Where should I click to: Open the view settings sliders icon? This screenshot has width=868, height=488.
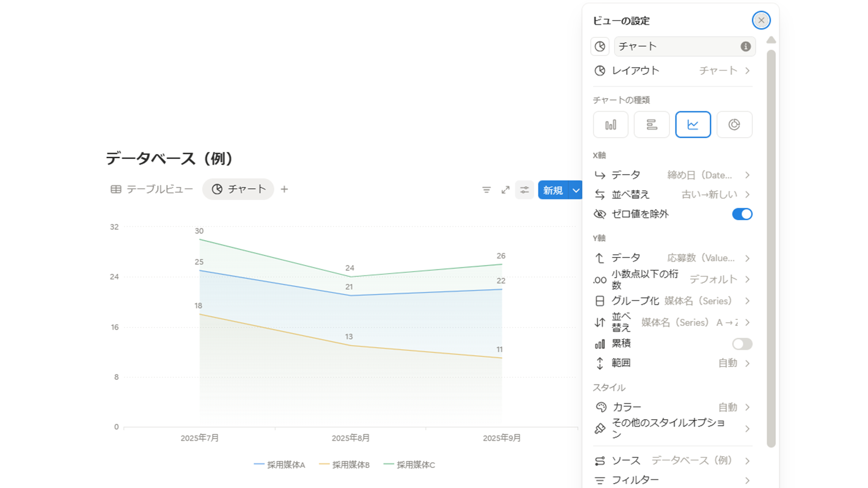pos(525,190)
